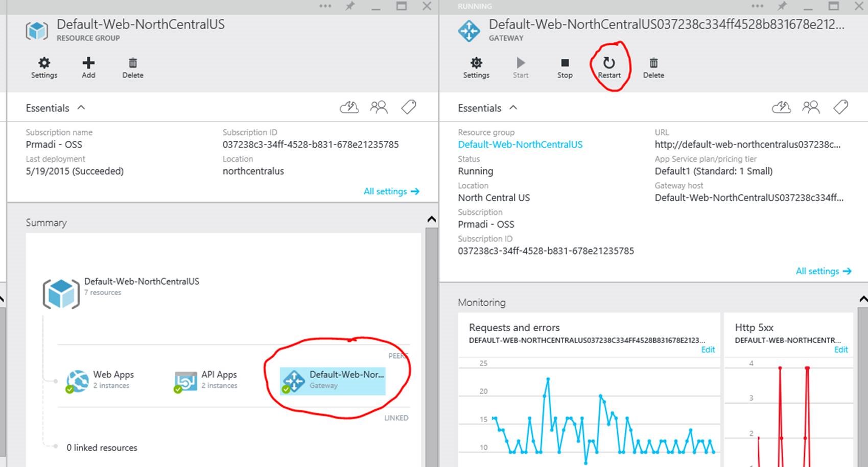Image resolution: width=868 pixels, height=467 pixels.
Task: Click Prmadi - OSS subscription name in resource group
Action: tap(54, 144)
